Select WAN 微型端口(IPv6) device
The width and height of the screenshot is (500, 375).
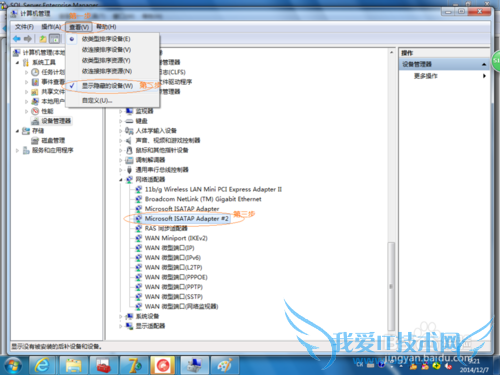[173, 258]
